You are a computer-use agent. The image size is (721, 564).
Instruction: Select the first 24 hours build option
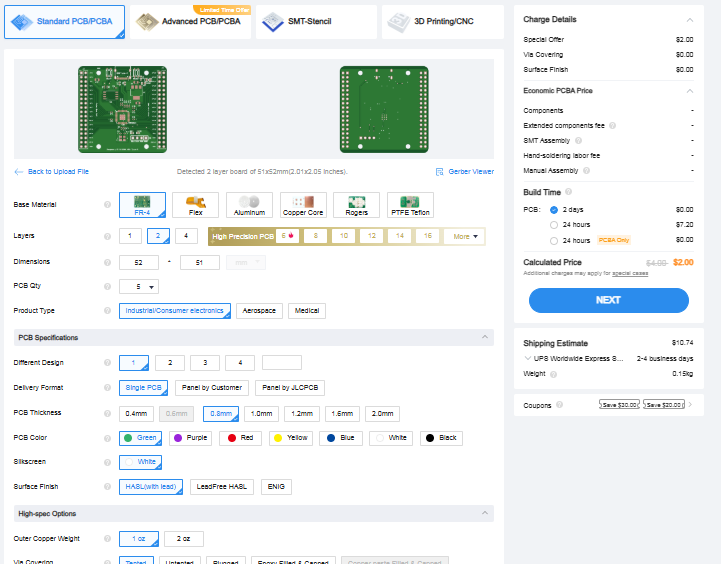554,225
